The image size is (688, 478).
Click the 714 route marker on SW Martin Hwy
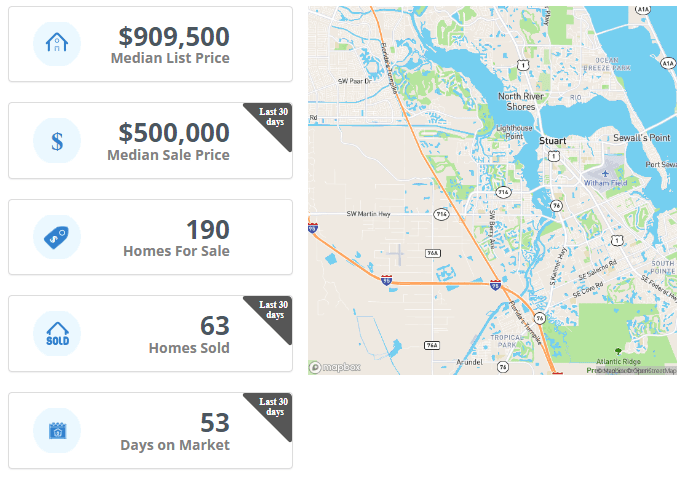tap(441, 214)
